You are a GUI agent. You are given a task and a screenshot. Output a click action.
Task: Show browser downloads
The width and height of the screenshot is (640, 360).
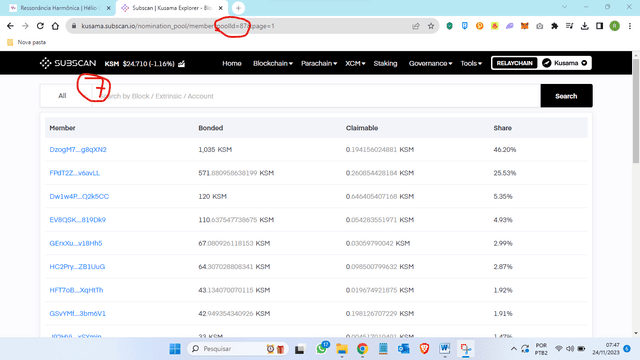click(584, 26)
